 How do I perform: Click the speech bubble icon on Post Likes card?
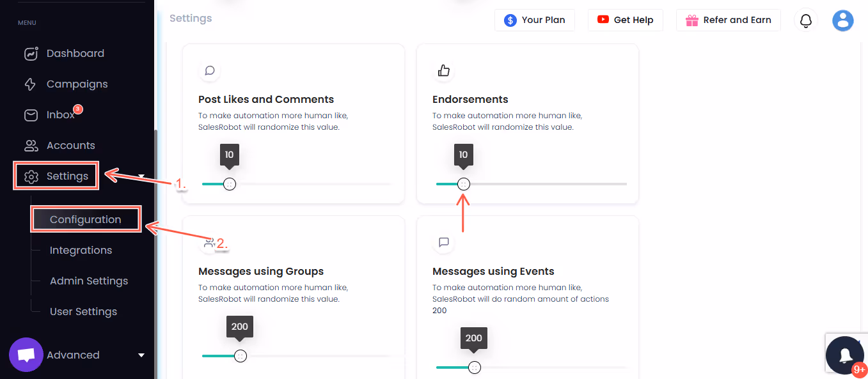click(x=210, y=71)
